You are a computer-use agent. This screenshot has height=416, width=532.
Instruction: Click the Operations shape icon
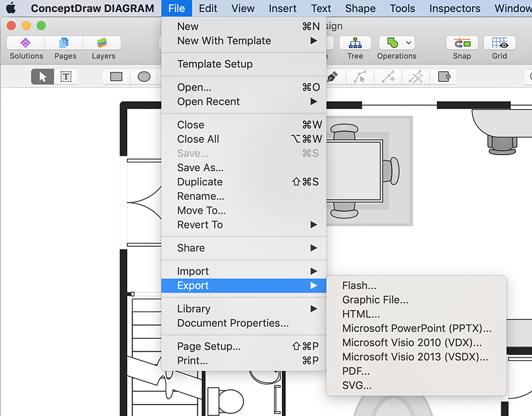pos(392,43)
